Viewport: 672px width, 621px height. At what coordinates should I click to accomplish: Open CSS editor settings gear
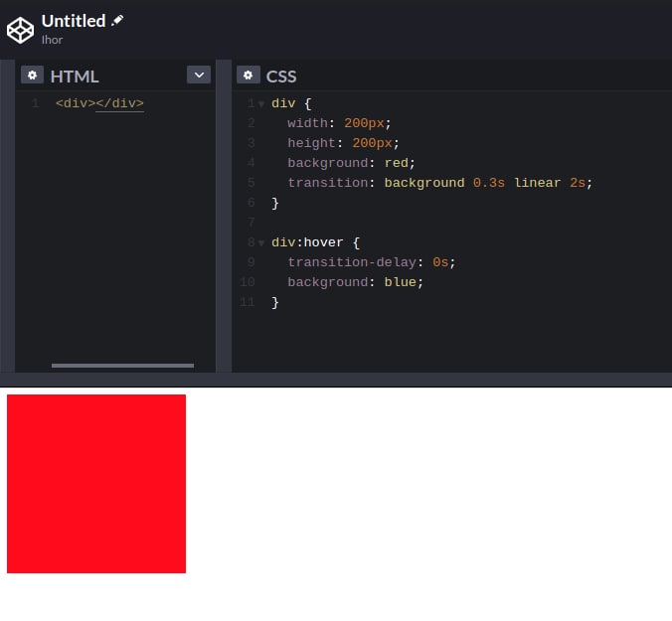pos(249,75)
